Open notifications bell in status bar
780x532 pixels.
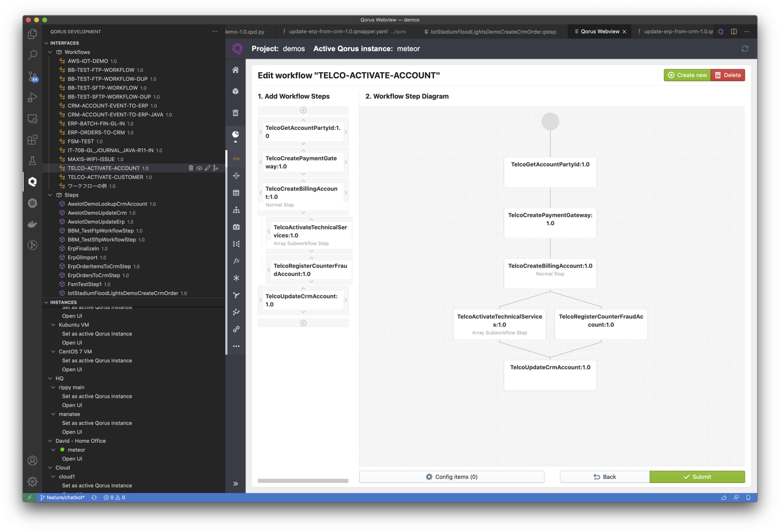[x=748, y=498]
